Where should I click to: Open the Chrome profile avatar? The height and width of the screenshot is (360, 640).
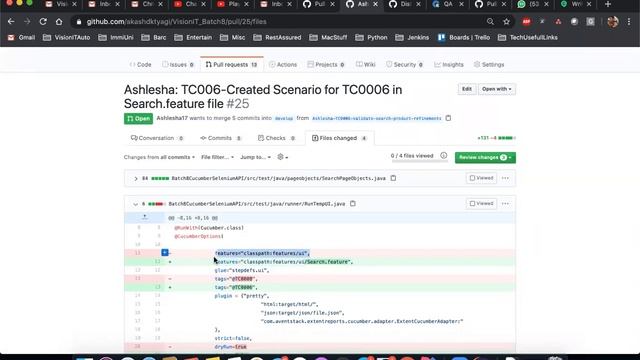pos(612,22)
